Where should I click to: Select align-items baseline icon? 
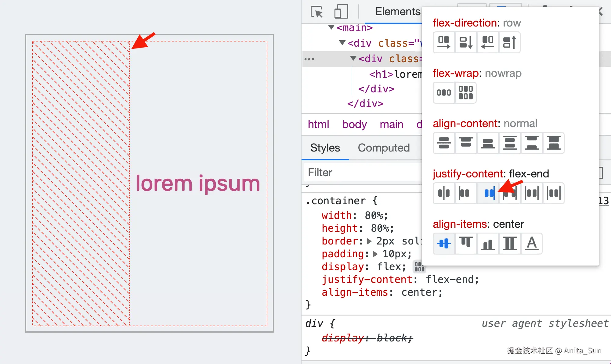(x=531, y=244)
